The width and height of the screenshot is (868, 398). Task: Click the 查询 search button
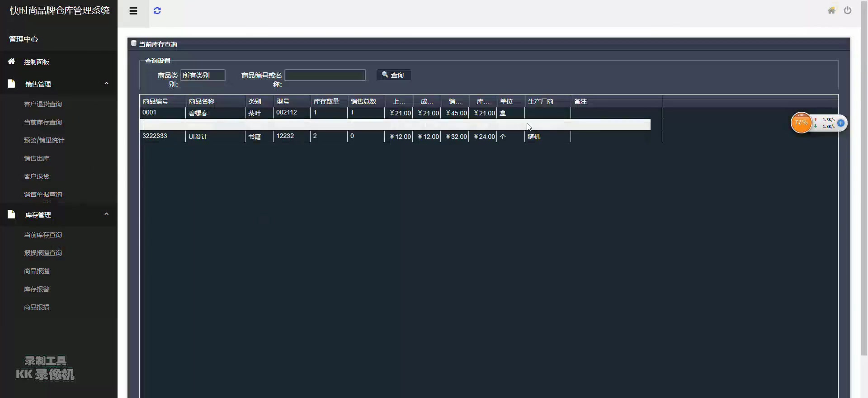[x=394, y=75]
